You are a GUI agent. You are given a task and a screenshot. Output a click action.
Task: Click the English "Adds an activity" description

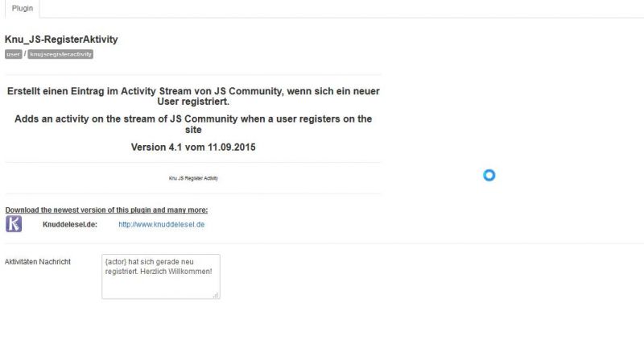193,124
